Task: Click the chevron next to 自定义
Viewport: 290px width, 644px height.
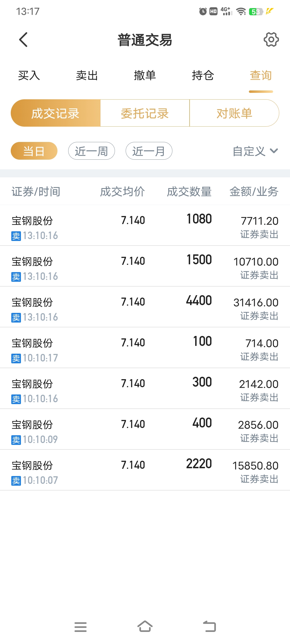Action: [274, 151]
